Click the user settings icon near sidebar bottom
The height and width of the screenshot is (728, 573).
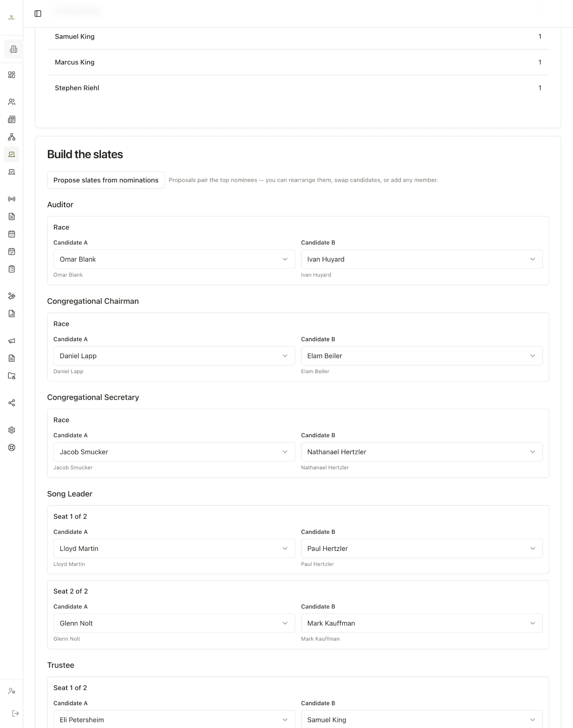click(x=12, y=691)
